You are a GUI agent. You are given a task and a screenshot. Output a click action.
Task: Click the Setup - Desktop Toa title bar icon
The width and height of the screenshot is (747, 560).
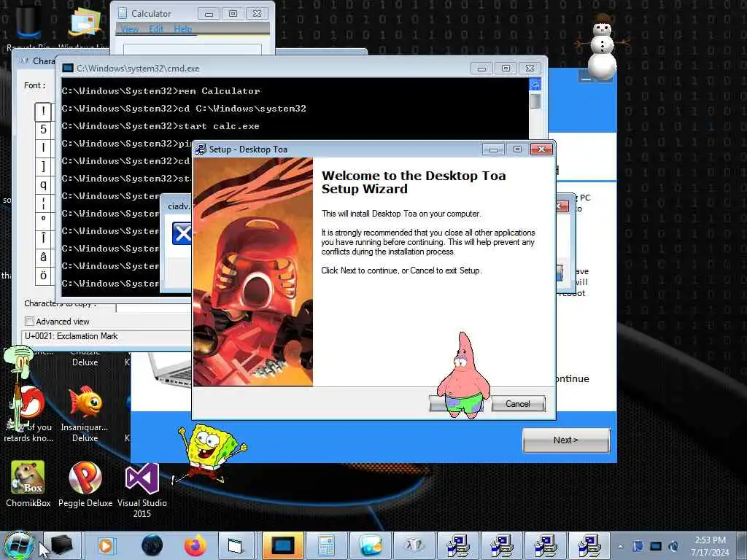pos(201,149)
